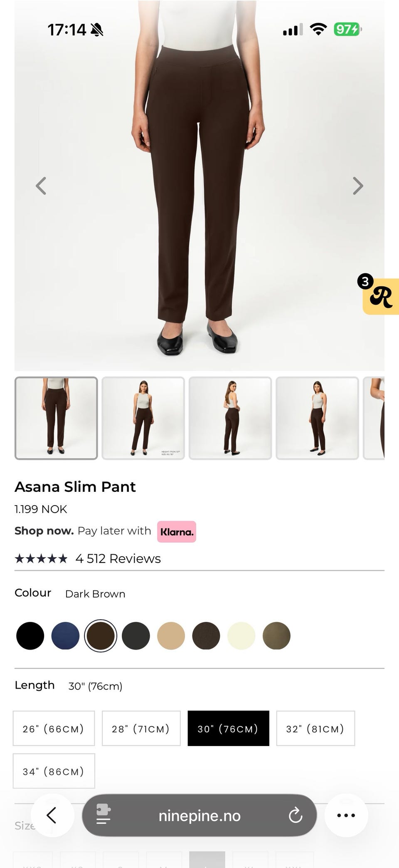Image resolution: width=399 pixels, height=868 pixels.
Task: Pick the beige tan colour swatch
Action: coord(171,636)
